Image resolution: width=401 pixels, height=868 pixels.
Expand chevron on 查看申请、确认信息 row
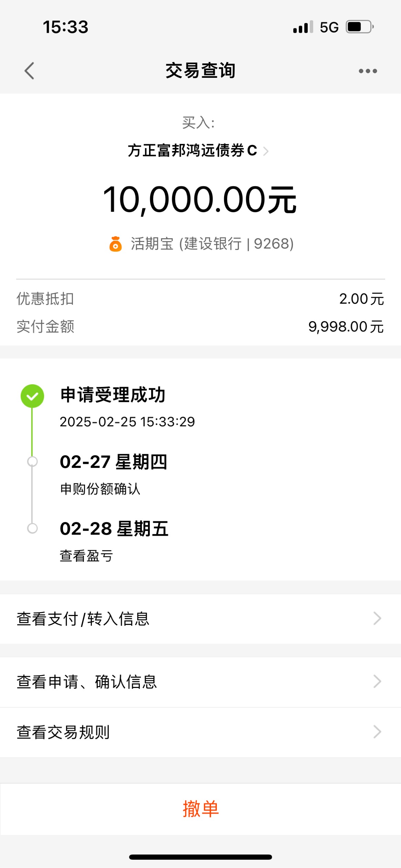point(377,681)
